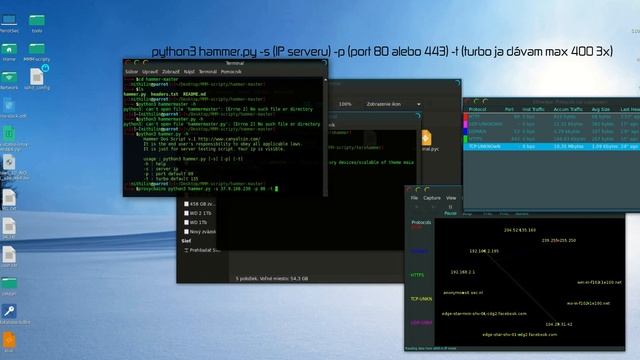The image size is (640, 360).
Task: Open the disc image file desktop icon
Action: [x=9, y=167]
